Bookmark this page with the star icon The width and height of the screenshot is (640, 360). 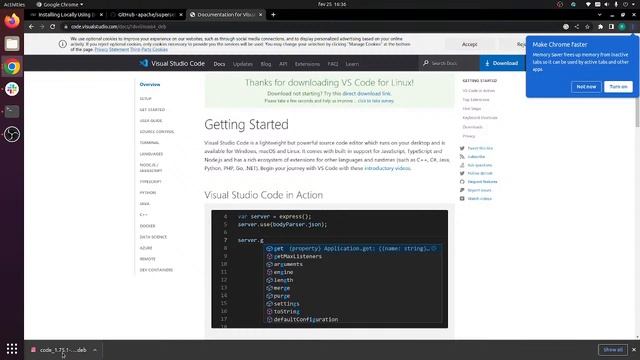(587, 27)
